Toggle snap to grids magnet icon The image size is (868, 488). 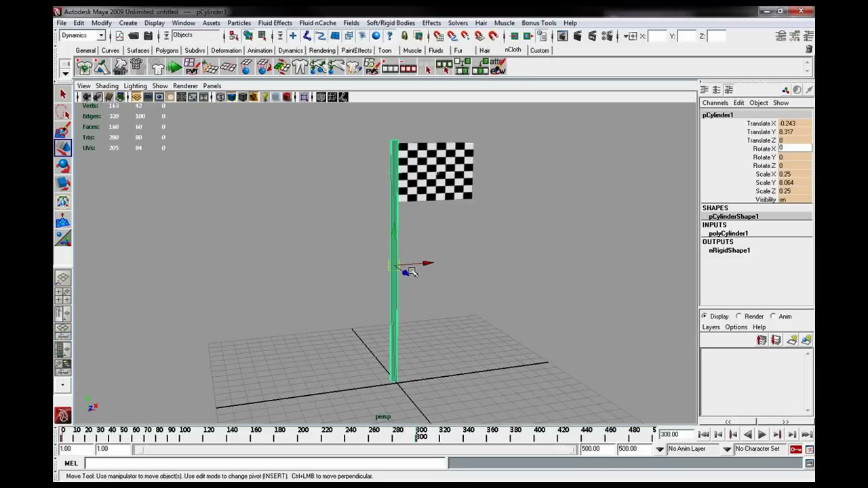click(437, 36)
